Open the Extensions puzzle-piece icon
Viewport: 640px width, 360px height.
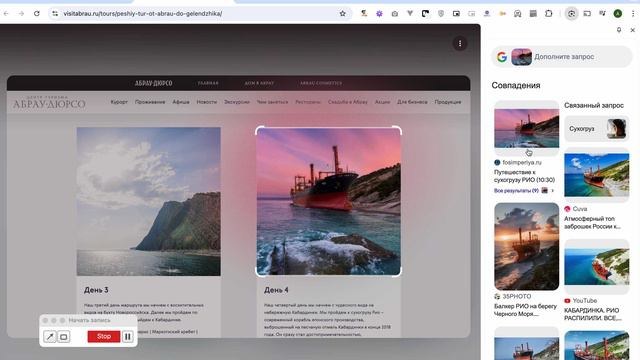click(549, 13)
